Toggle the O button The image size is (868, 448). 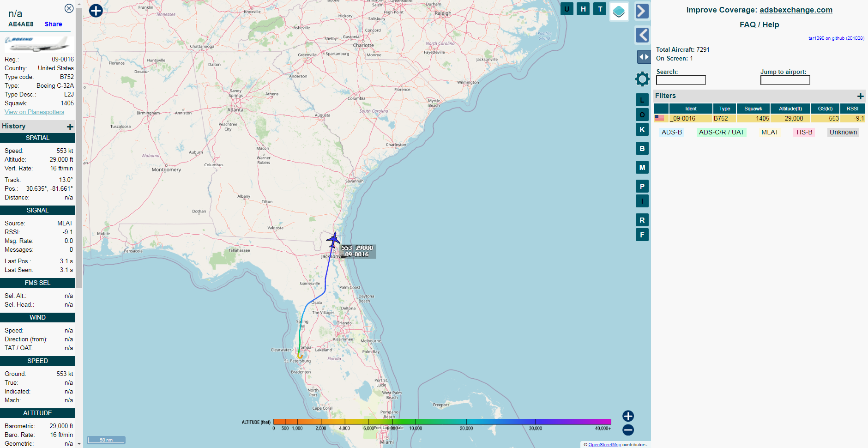coord(642,115)
